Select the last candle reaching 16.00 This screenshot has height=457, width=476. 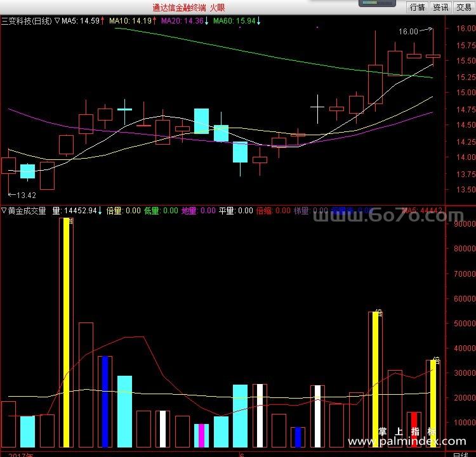tap(433, 56)
